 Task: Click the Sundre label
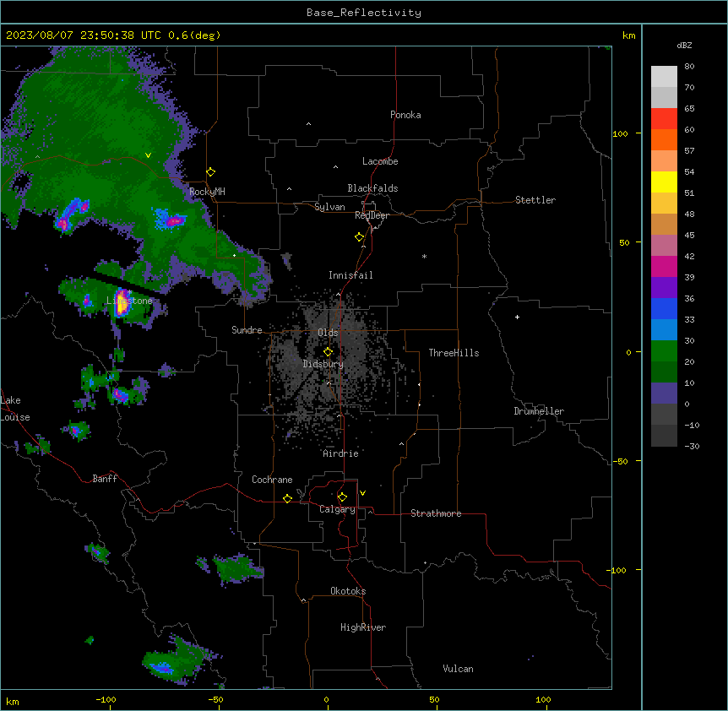[247, 330]
